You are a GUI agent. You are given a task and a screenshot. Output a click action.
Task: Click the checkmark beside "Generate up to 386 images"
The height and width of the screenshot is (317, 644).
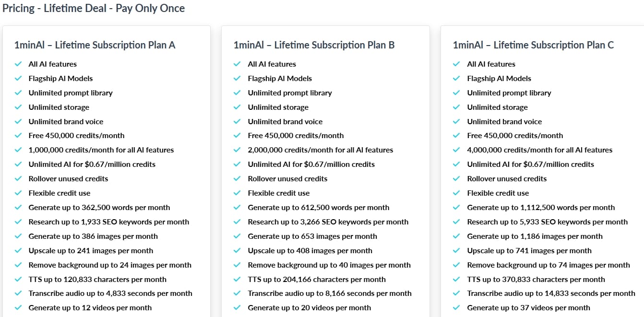tap(18, 236)
